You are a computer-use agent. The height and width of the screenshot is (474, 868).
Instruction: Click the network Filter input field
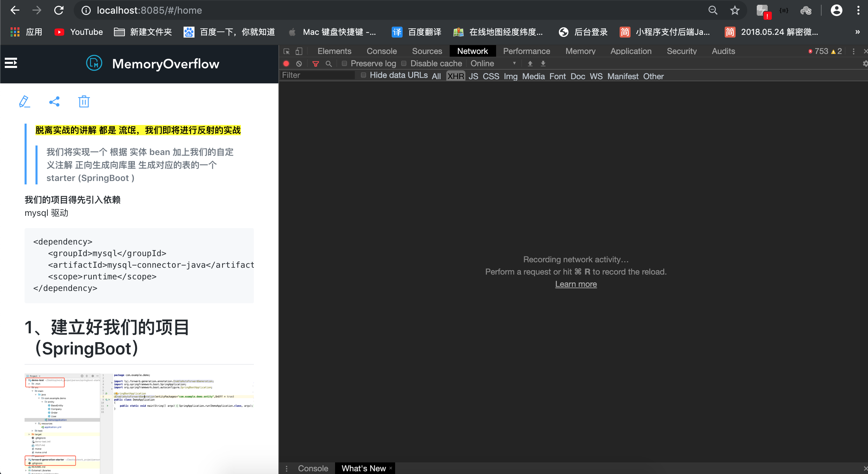pos(318,75)
